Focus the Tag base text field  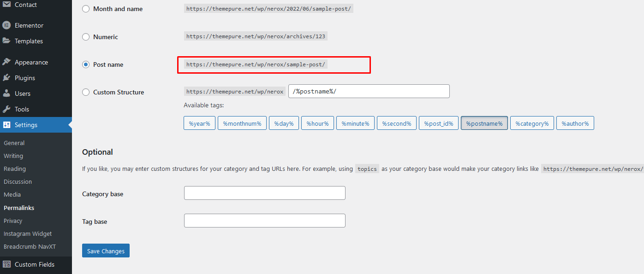tap(264, 221)
